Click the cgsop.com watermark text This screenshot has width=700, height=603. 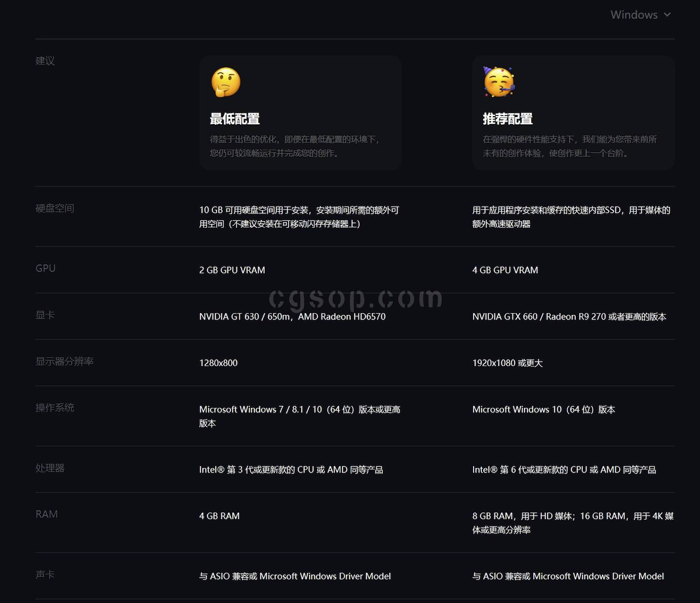click(x=356, y=298)
